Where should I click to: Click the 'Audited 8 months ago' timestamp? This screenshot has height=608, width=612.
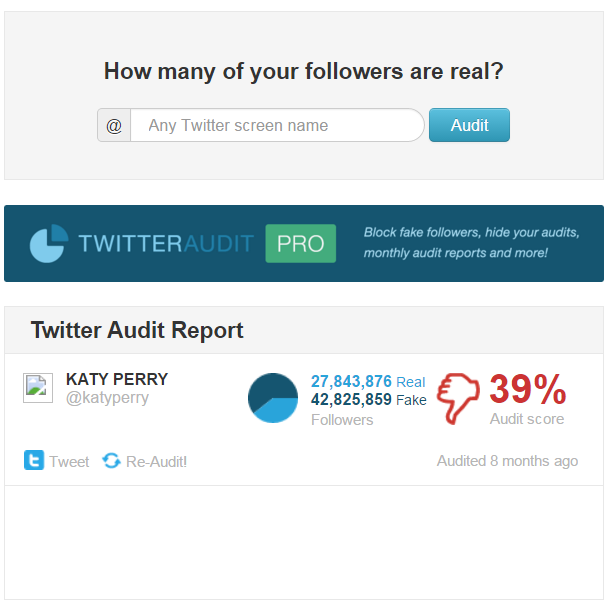507,461
